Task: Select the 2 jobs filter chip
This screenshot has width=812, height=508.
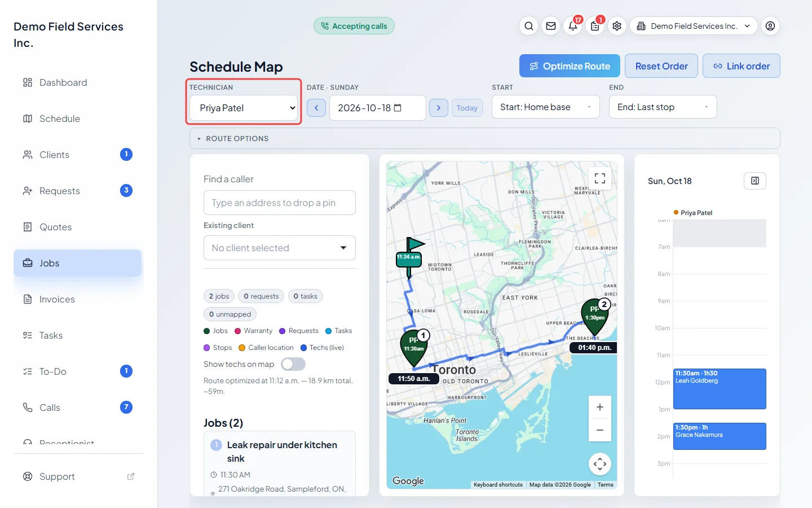Action: (x=219, y=296)
